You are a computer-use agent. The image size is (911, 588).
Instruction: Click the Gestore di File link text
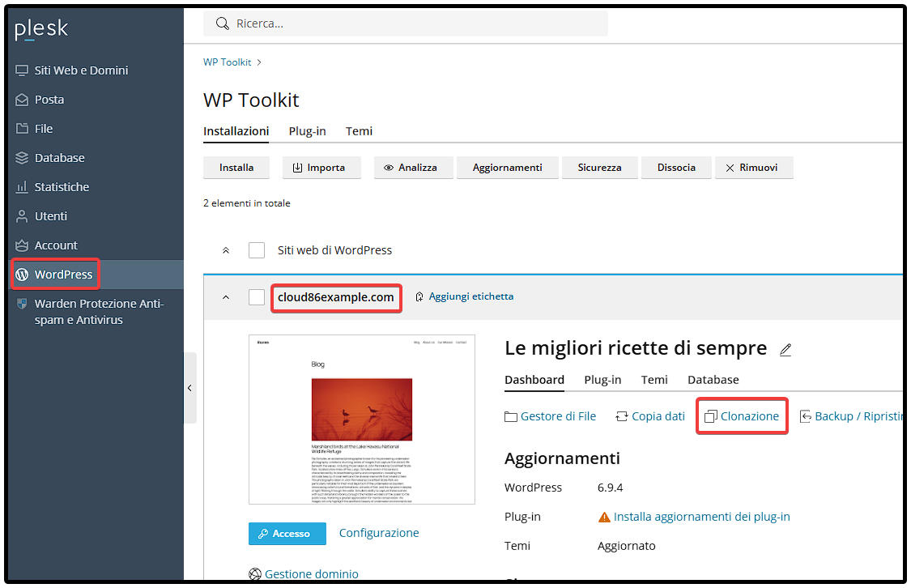point(558,416)
